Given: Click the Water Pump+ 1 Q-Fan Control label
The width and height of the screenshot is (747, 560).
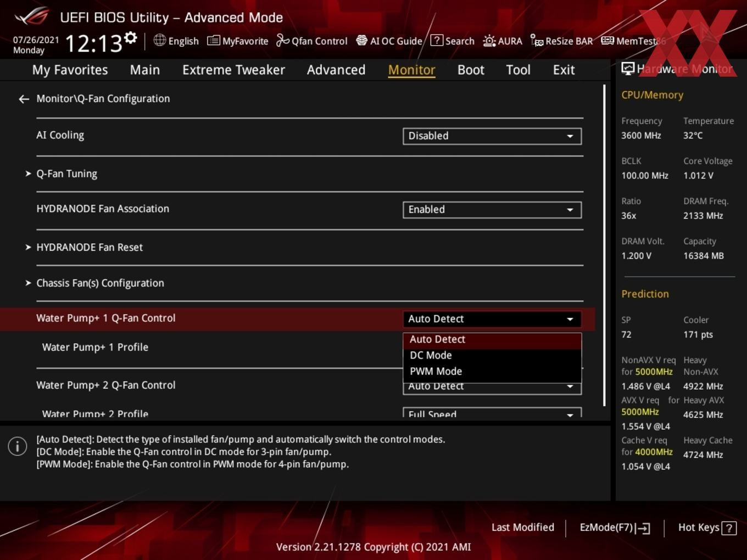Looking at the screenshot, I should (x=106, y=318).
